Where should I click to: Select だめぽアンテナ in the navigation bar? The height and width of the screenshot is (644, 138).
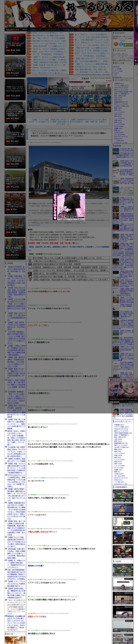coord(36,30)
